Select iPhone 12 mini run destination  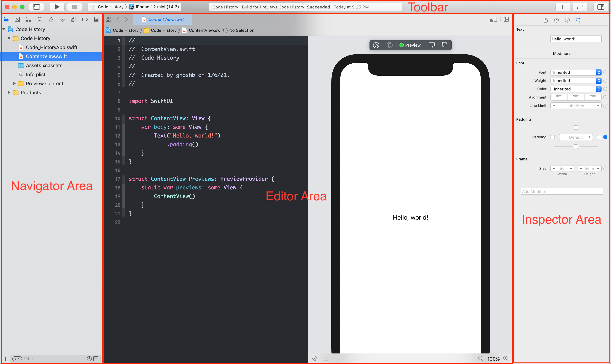coord(157,7)
